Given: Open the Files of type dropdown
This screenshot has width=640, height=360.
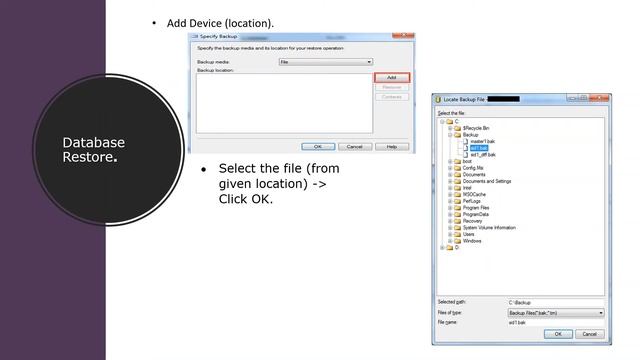Looking at the screenshot, I should pyautogui.click(x=556, y=313).
